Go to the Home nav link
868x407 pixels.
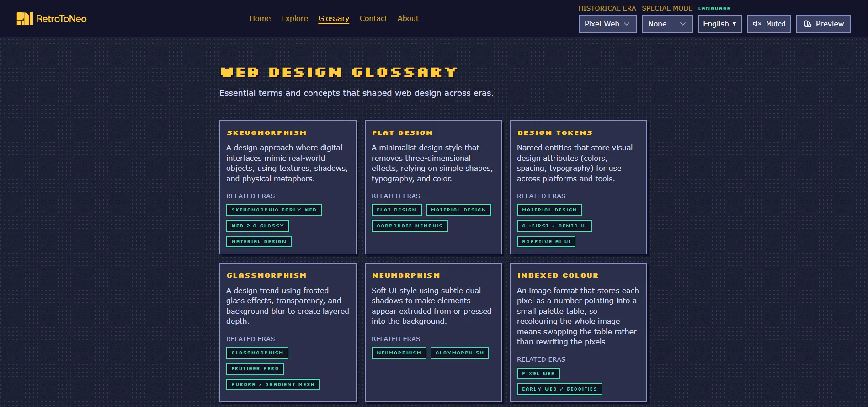tap(260, 18)
